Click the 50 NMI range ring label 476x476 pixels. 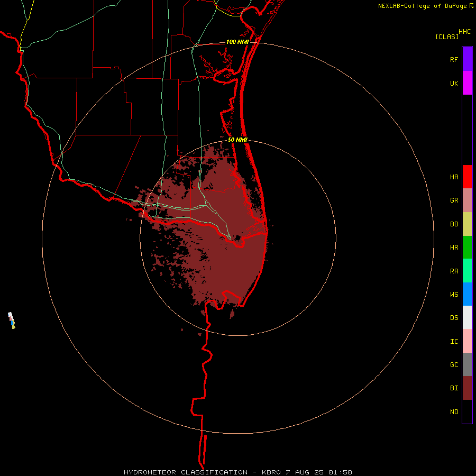pyautogui.click(x=237, y=140)
